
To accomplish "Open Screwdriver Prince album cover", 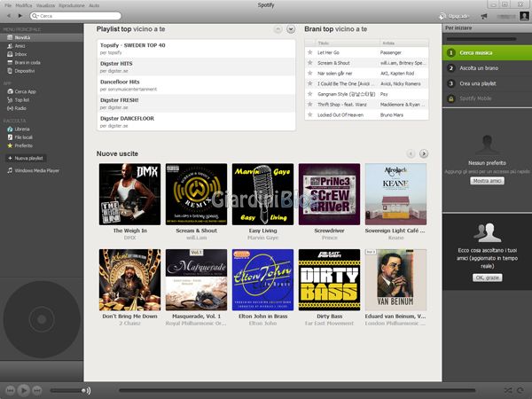I will (x=329, y=194).
